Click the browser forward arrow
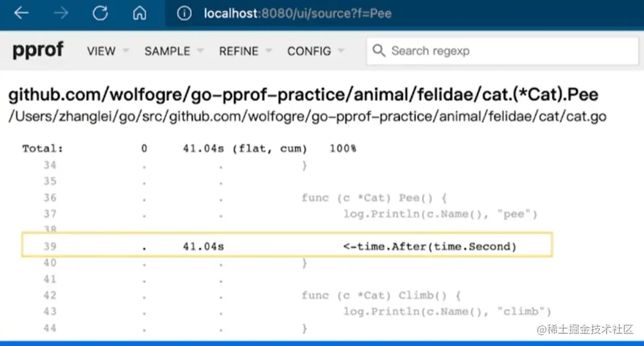Screen dimensions: 644x346 coord(61,13)
